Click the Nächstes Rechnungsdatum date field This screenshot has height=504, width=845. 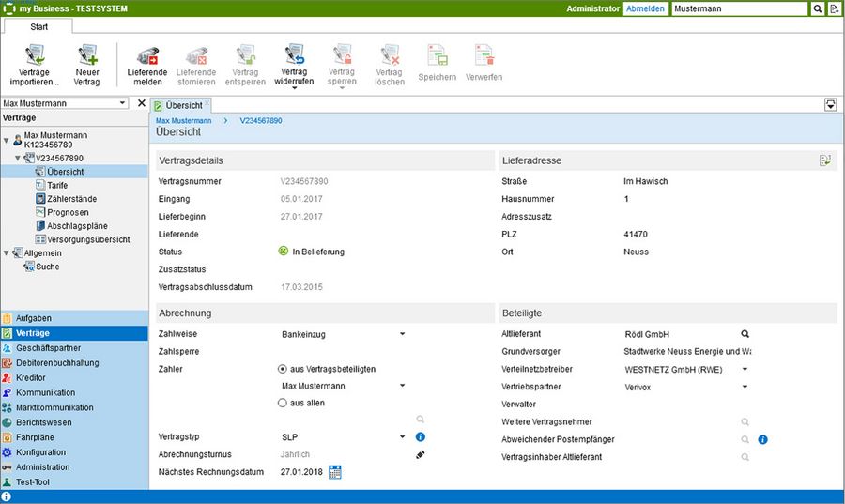[301, 472]
